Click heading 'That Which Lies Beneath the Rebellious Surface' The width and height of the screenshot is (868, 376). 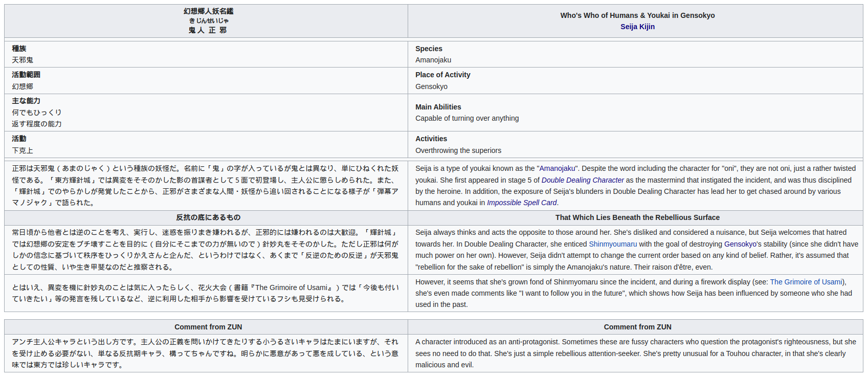(x=637, y=217)
